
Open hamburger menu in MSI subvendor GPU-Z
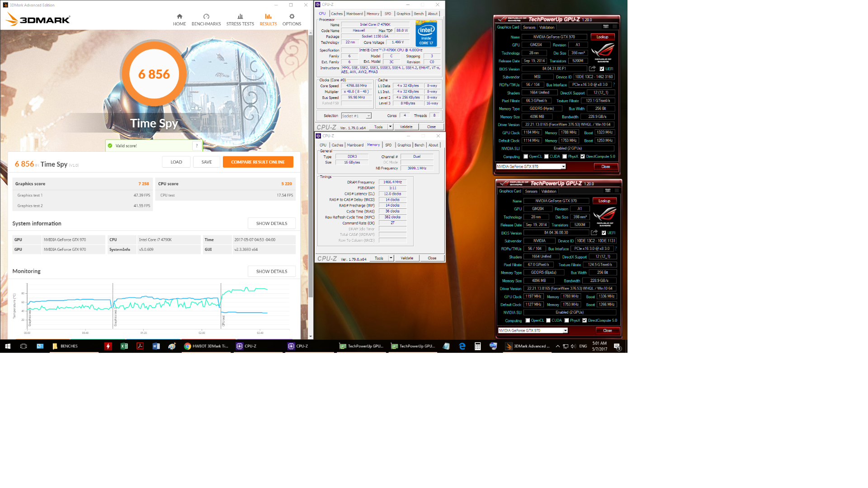coord(614,27)
